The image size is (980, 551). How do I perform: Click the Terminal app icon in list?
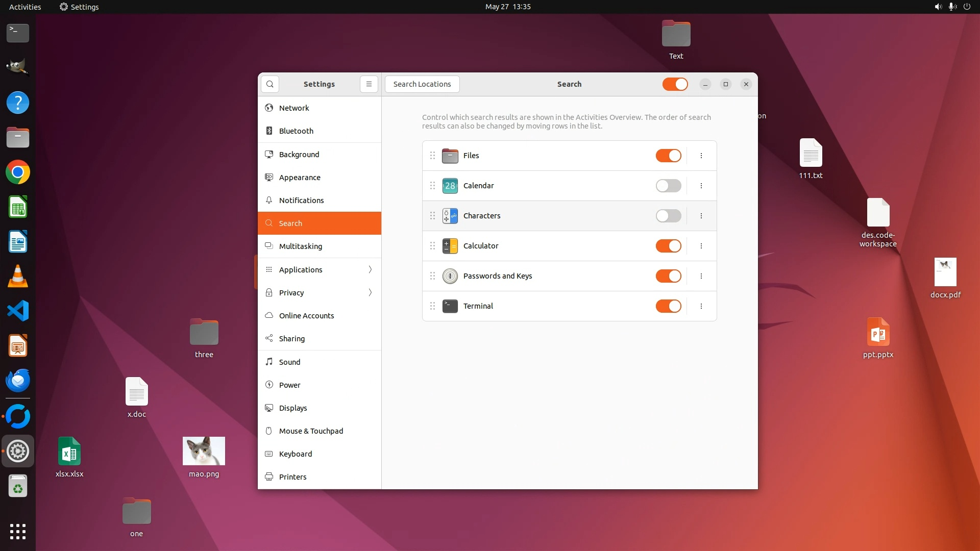pyautogui.click(x=450, y=306)
